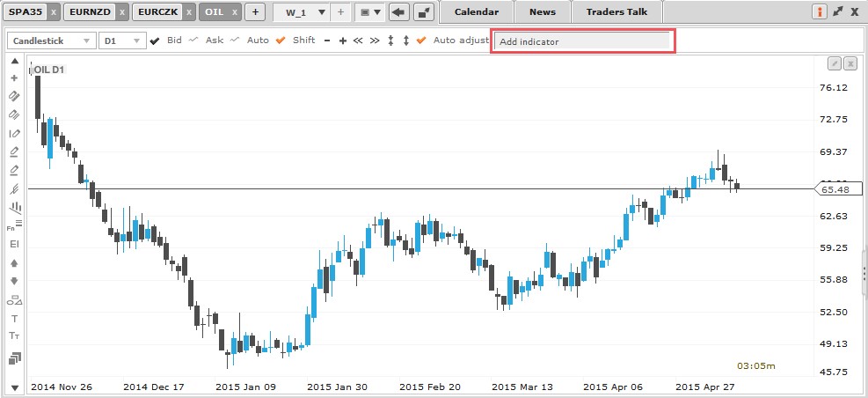The image size is (868, 398).
Task: Open the Candlestick chart type dropdown
Action: tap(51, 41)
